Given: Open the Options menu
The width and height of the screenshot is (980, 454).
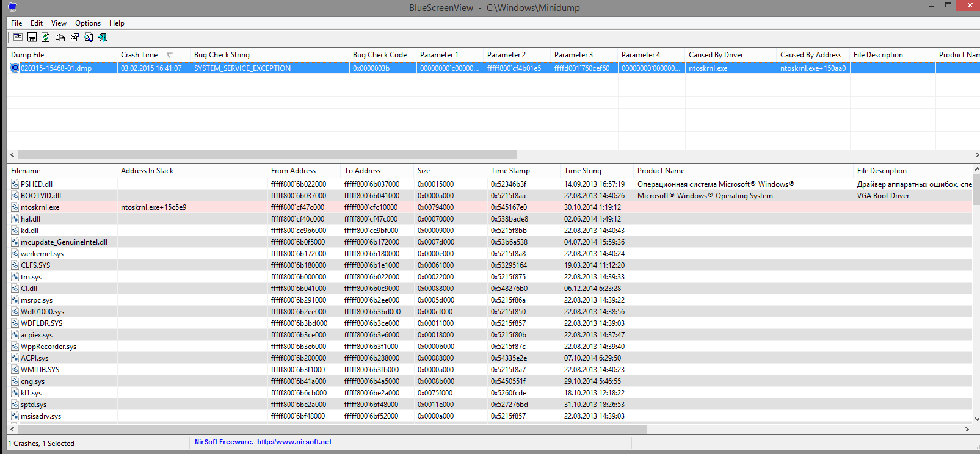Looking at the screenshot, I should click(88, 23).
